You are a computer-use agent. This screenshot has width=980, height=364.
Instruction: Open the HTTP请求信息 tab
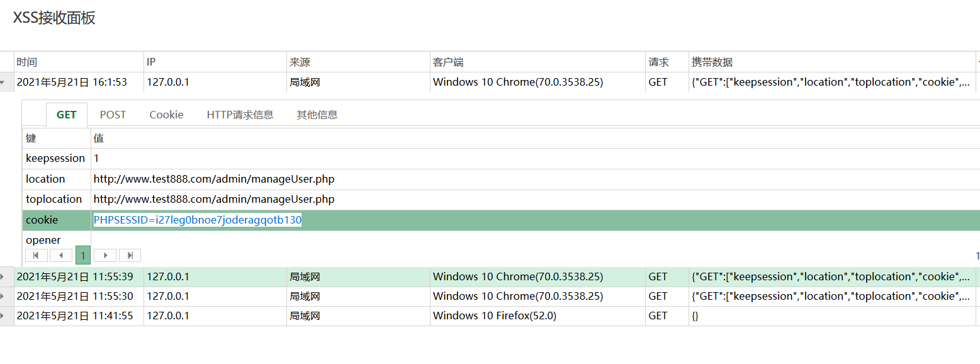tap(240, 115)
